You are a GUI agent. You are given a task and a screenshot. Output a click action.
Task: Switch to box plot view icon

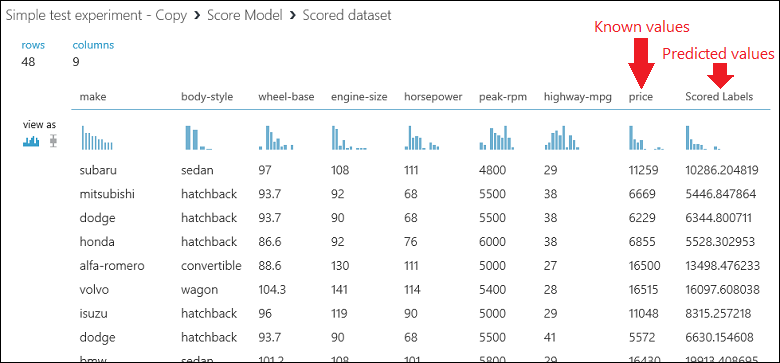pos(53,141)
